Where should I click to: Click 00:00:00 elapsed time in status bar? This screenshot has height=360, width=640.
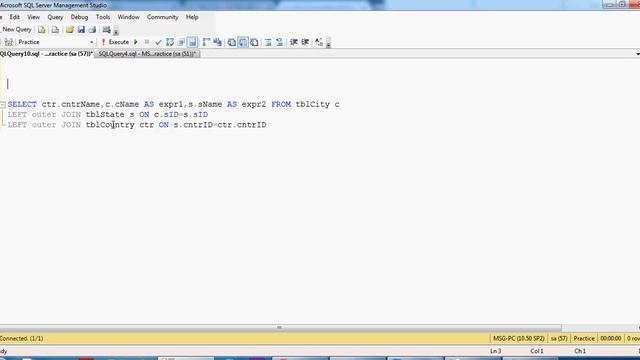[611, 339]
